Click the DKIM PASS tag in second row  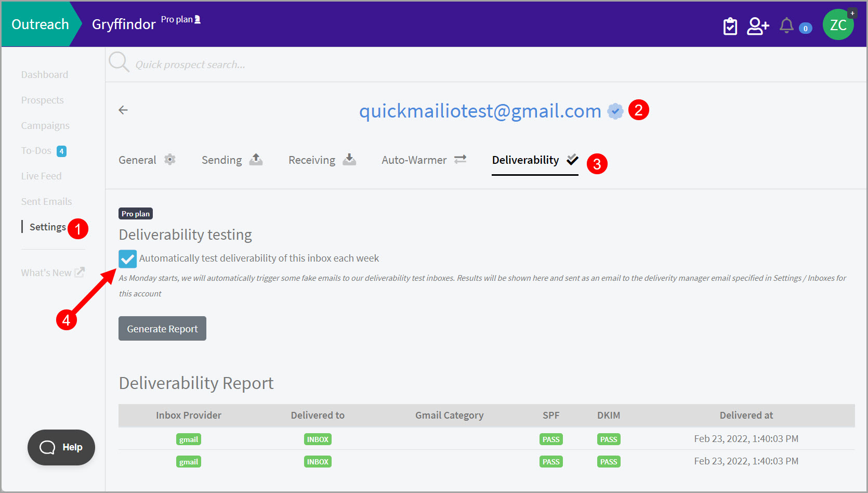pos(609,462)
